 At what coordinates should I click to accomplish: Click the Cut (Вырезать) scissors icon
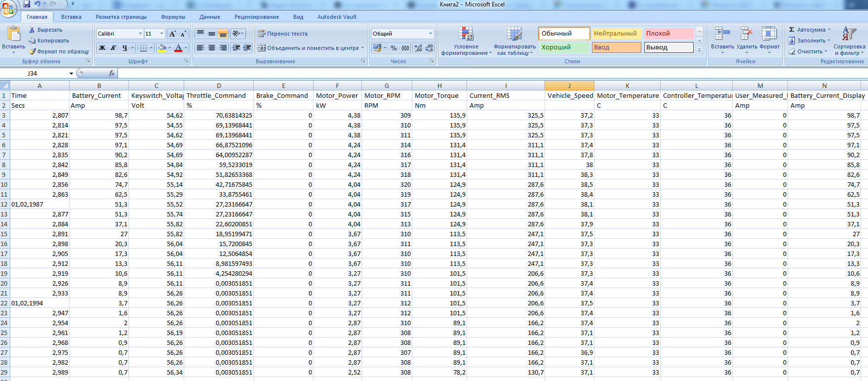[32, 30]
